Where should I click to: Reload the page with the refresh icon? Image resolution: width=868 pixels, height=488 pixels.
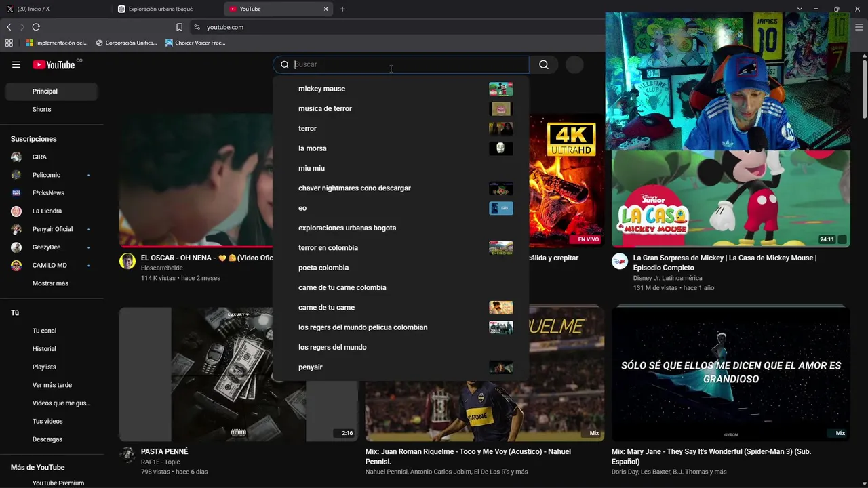tap(36, 27)
